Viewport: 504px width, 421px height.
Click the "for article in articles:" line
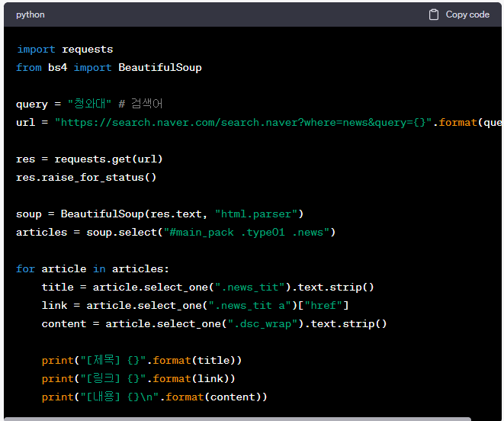point(92,269)
